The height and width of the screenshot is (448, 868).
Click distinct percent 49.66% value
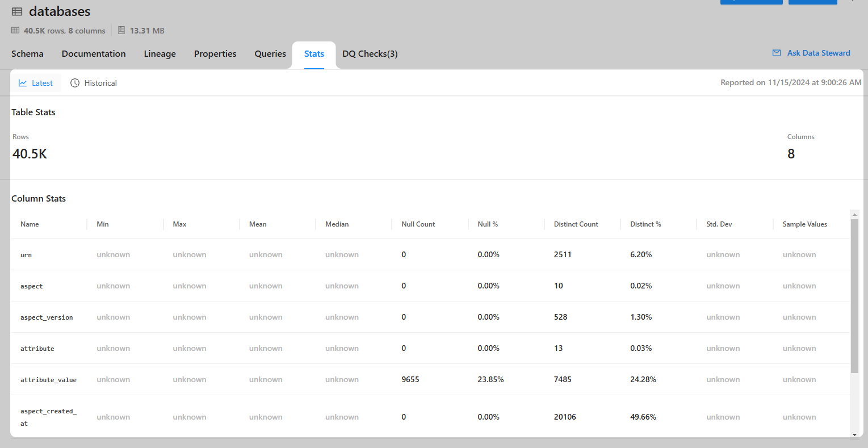tap(643, 417)
